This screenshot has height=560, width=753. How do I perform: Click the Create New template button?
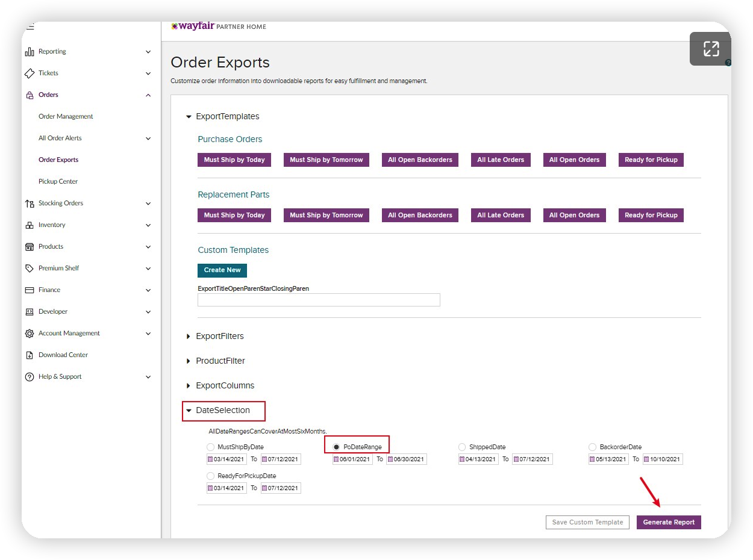[222, 270]
